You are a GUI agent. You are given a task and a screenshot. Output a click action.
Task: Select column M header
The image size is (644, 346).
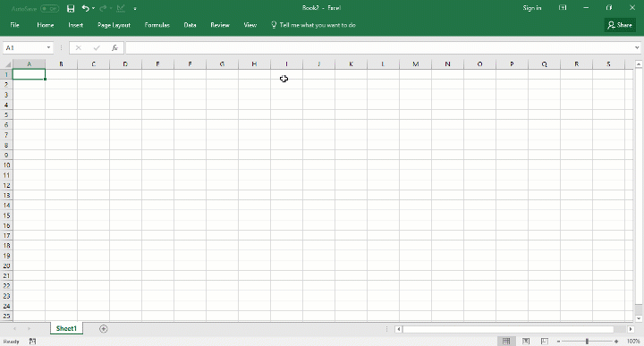click(416, 64)
